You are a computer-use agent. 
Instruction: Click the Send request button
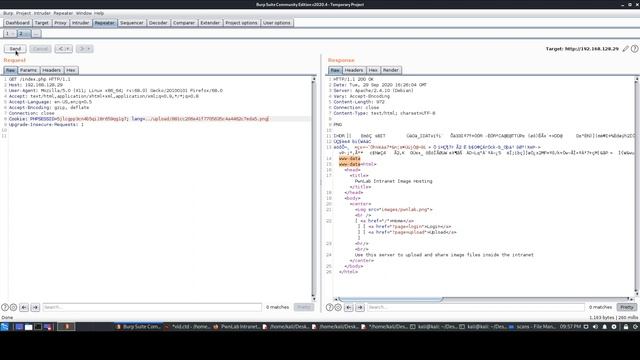(15, 49)
